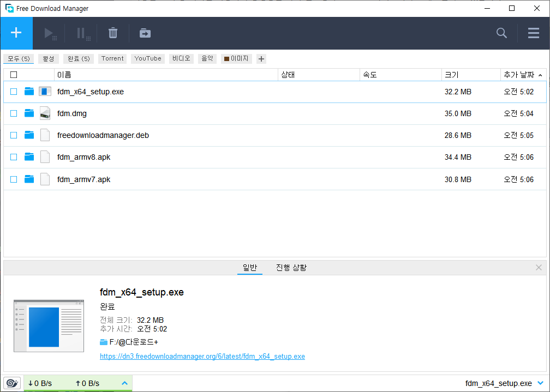Open folder icon for fdm_x64_setup.exe row

tap(29, 92)
